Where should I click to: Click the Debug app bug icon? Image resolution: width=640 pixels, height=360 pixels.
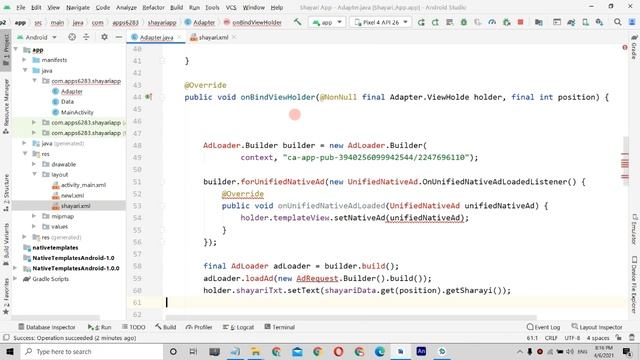click(x=464, y=22)
